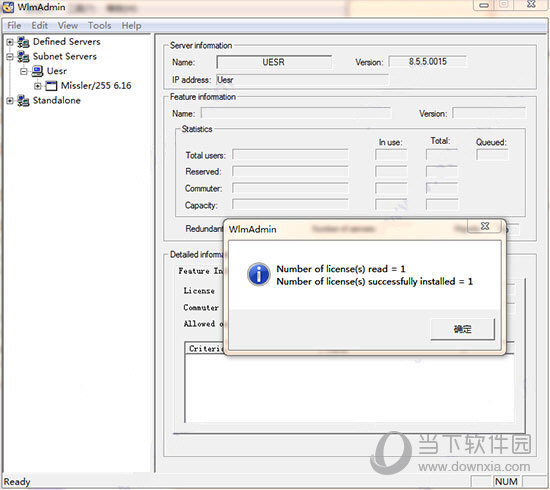
Task: Open the Edit menu
Action: [39, 26]
